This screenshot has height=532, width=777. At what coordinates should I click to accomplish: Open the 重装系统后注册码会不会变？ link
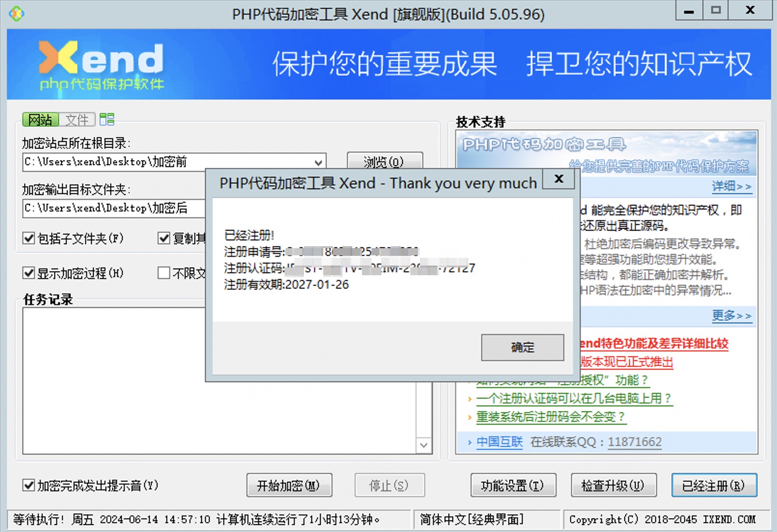[551, 417]
